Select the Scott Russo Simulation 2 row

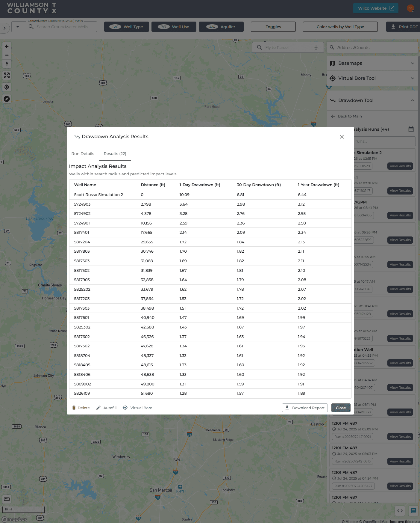(x=210, y=195)
